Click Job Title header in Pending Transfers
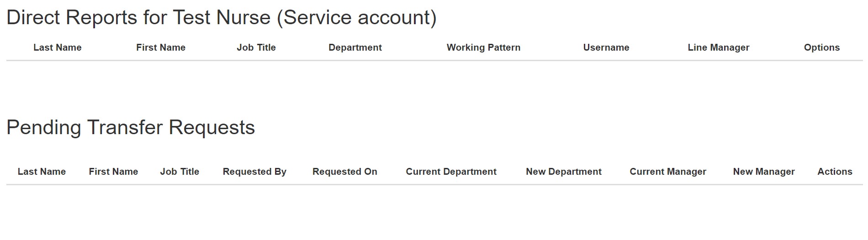The image size is (868, 240). (x=180, y=172)
